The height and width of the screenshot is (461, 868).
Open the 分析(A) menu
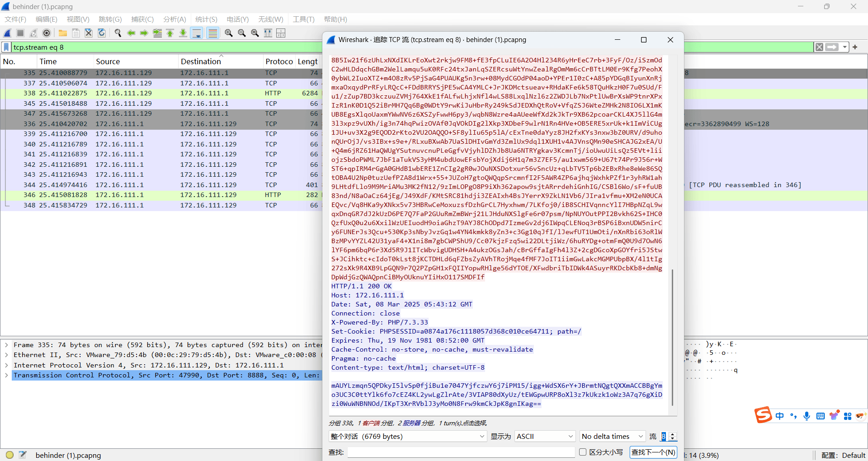click(x=175, y=19)
